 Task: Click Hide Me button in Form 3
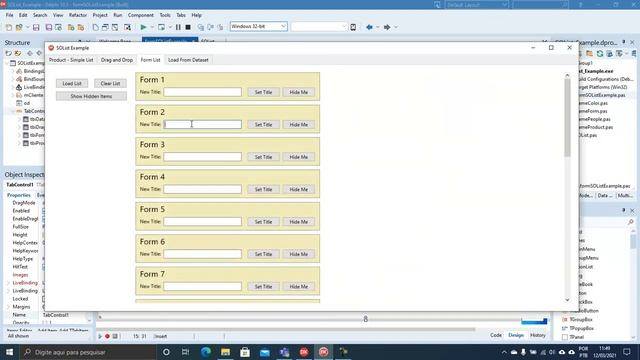pos(298,157)
